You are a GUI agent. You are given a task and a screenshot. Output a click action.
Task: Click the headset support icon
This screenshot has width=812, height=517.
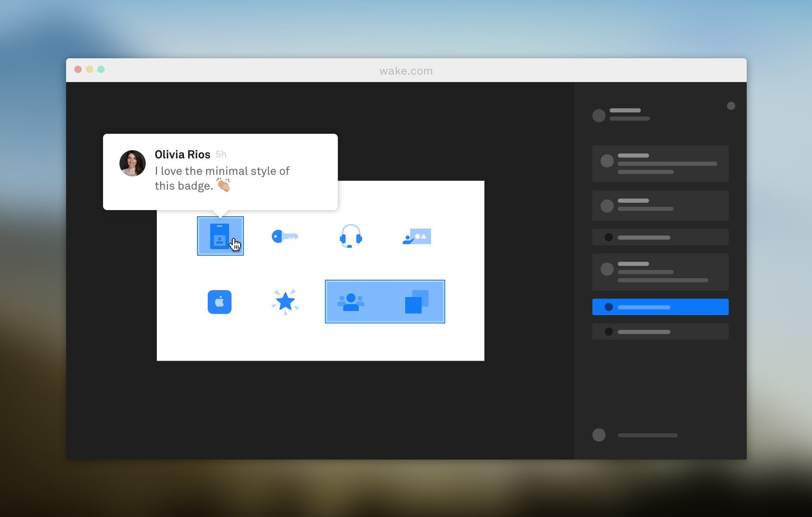(x=351, y=236)
